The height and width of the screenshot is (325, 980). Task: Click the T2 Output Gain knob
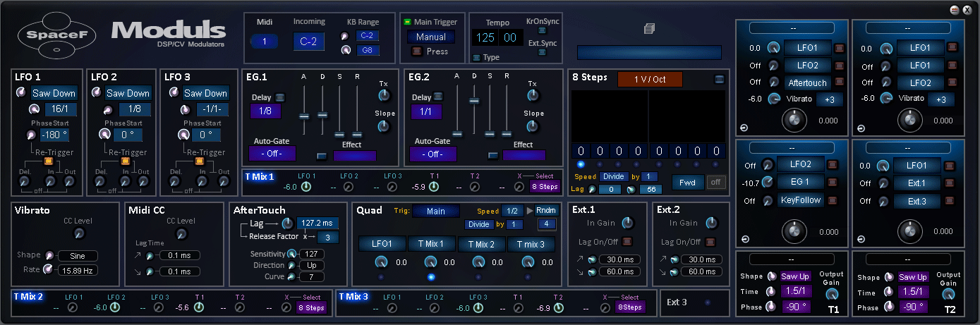tap(948, 293)
